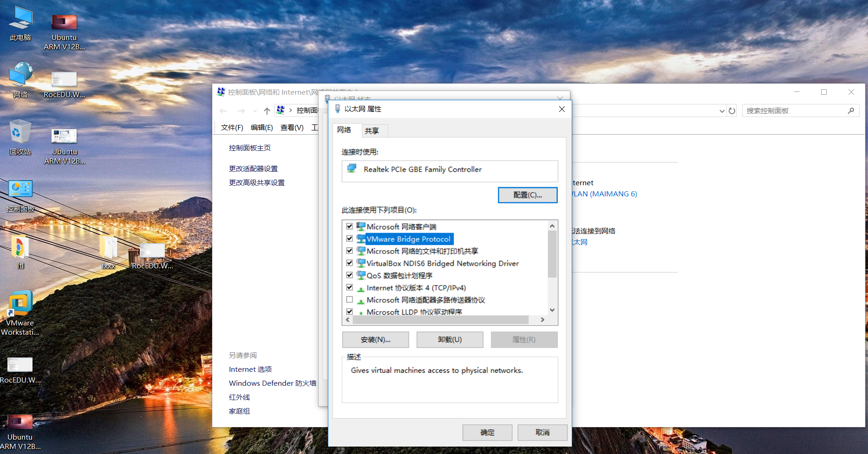Click the list scroll-down arrow
The width and height of the screenshot is (868, 454).
tap(552, 310)
